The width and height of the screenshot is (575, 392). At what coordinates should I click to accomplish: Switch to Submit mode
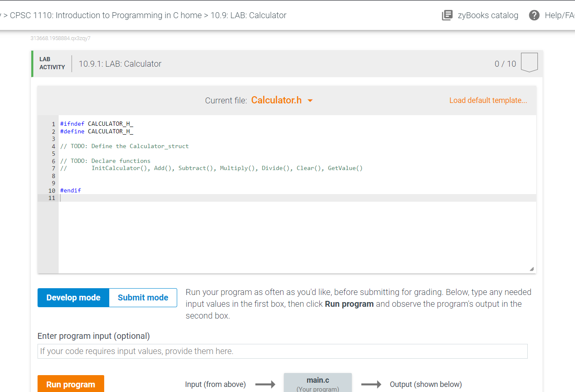click(x=143, y=297)
